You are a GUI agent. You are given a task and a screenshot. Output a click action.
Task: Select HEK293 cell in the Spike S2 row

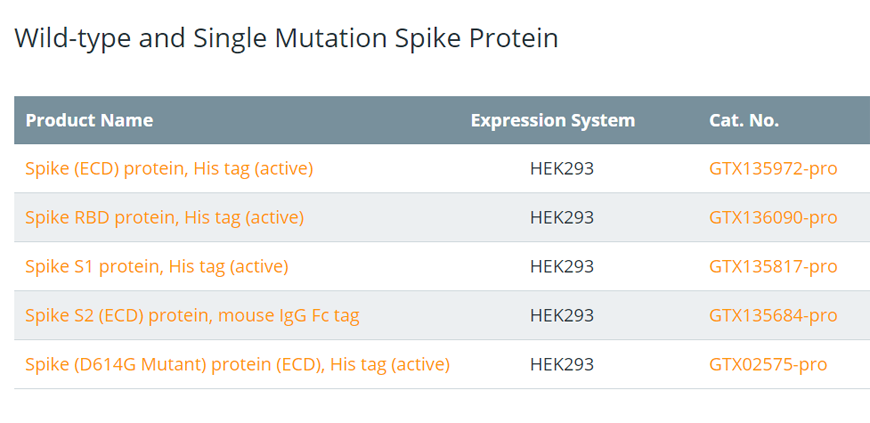click(562, 315)
